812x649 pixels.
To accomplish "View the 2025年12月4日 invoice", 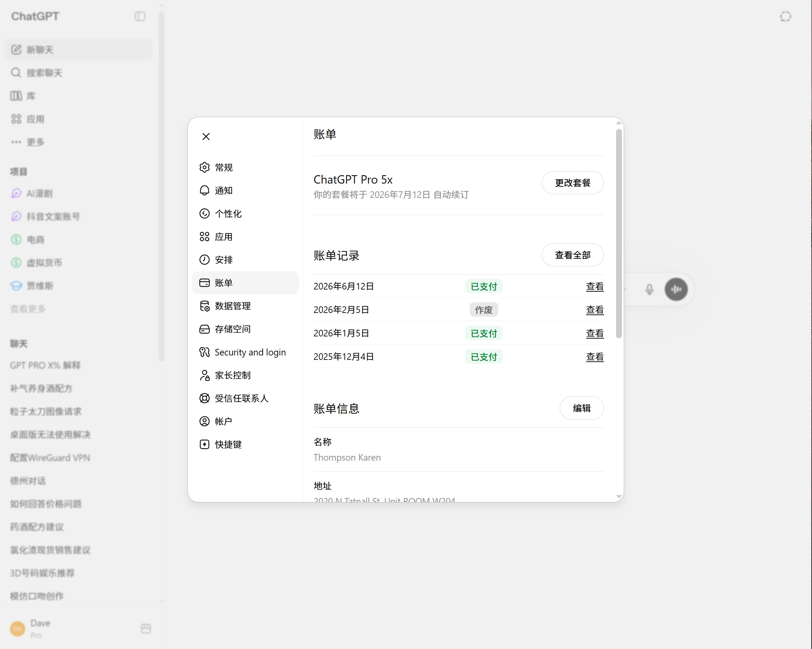I will [x=595, y=357].
